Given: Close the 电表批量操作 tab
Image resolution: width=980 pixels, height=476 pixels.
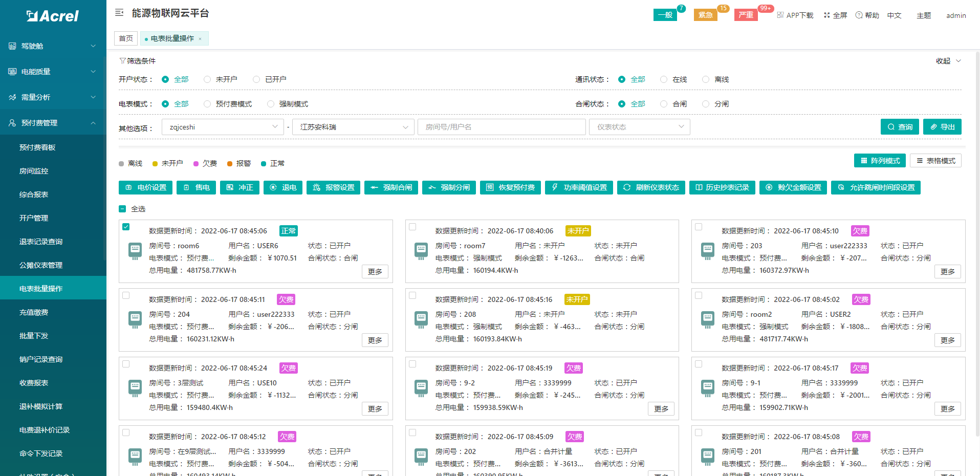Looking at the screenshot, I should pos(200,39).
